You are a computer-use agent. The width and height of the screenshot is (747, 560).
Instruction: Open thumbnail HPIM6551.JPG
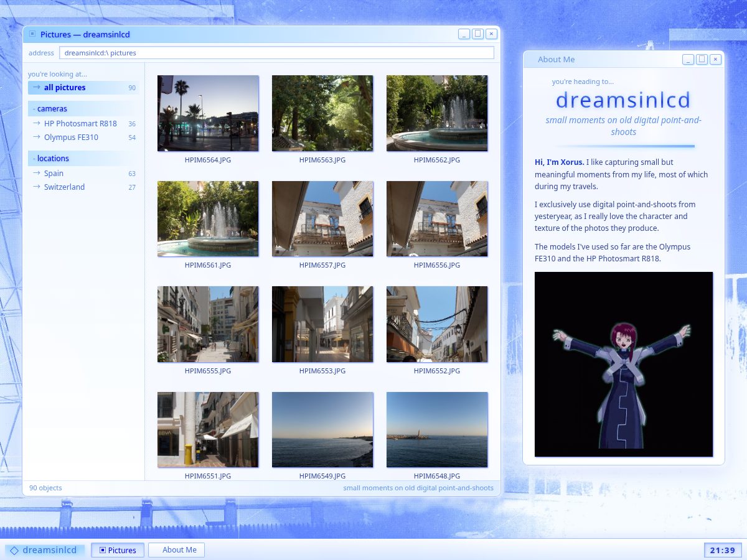point(208,430)
